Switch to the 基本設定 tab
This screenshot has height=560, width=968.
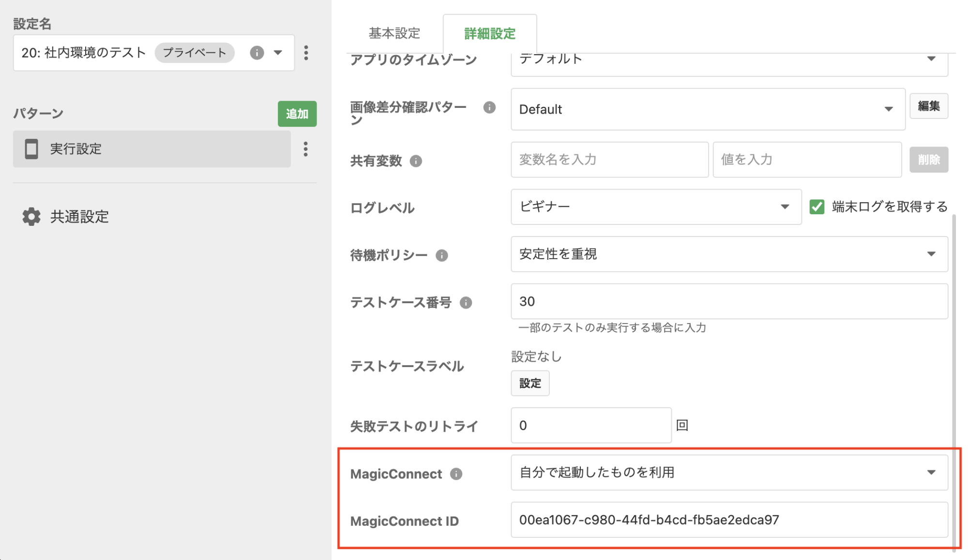tap(394, 33)
